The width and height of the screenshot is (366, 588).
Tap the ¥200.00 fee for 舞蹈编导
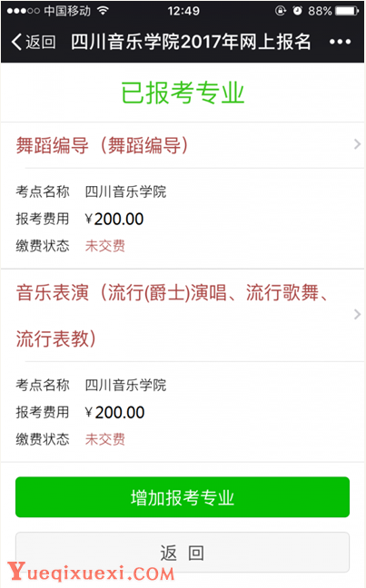[x=114, y=219]
